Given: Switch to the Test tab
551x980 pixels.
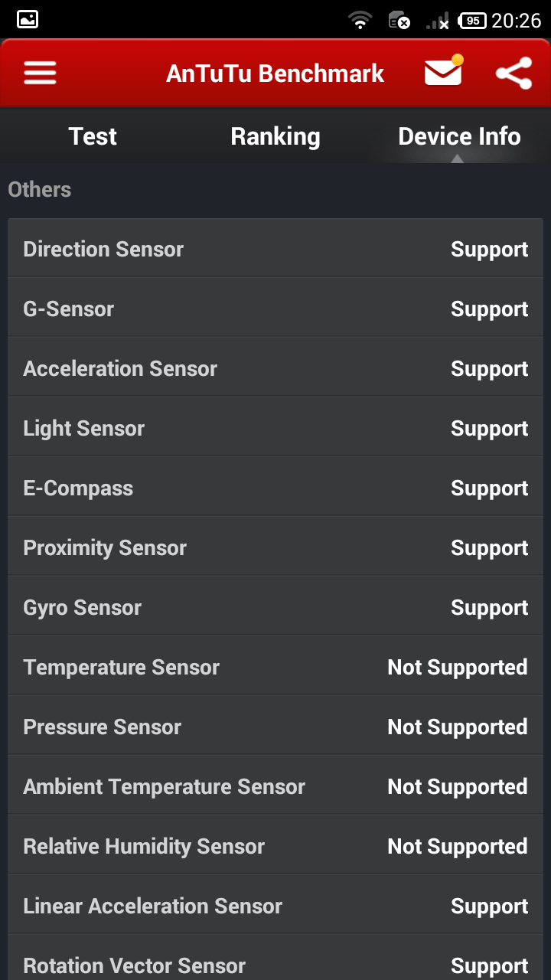Looking at the screenshot, I should (93, 136).
